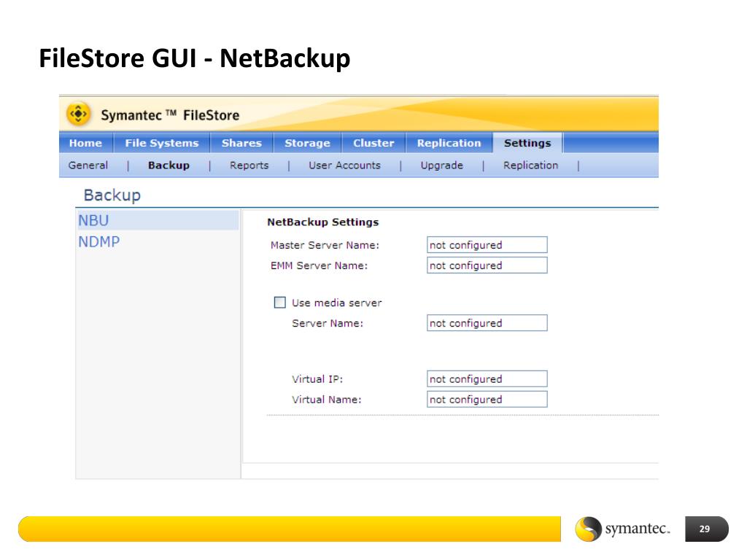Click the slide number 29 badge
The height and width of the screenshot is (560, 747).
click(706, 529)
